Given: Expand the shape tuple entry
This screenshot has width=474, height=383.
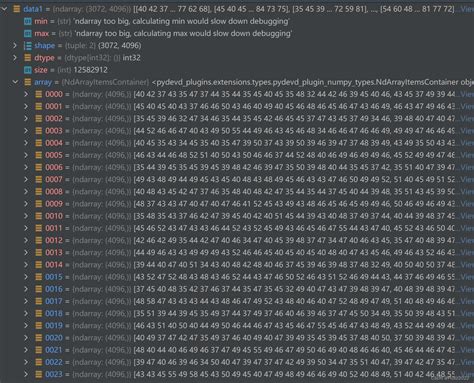Looking at the screenshot, I should (15, 45).
